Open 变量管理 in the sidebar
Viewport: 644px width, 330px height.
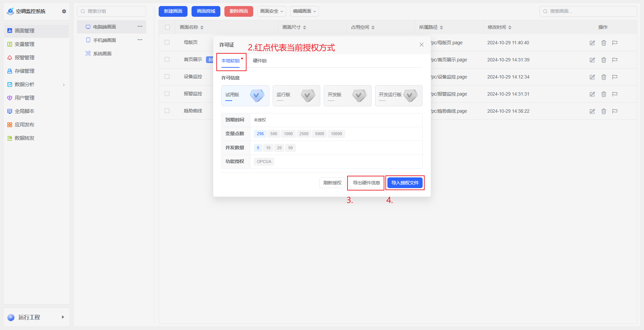pos(24,44)
